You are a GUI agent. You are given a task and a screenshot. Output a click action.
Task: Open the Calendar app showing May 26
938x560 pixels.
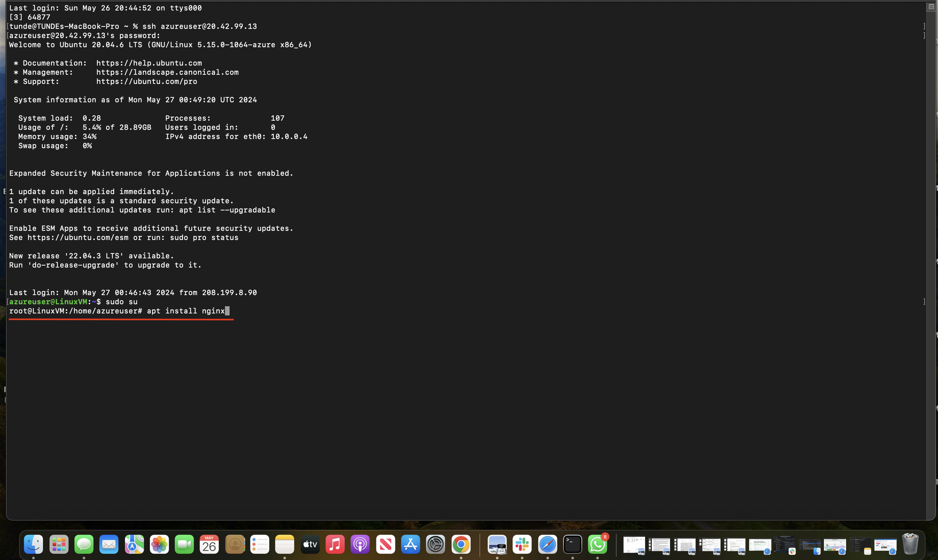coord(209,545)
